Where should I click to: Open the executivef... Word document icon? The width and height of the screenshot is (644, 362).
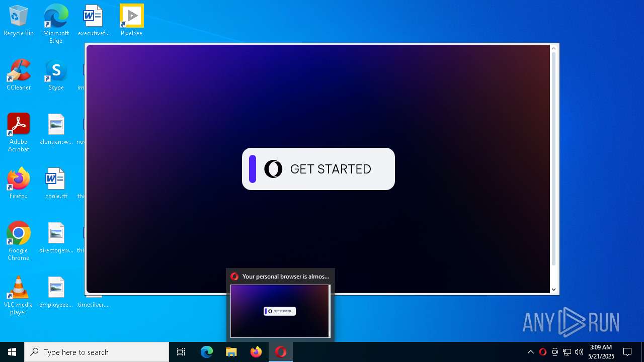coord(94,21)
